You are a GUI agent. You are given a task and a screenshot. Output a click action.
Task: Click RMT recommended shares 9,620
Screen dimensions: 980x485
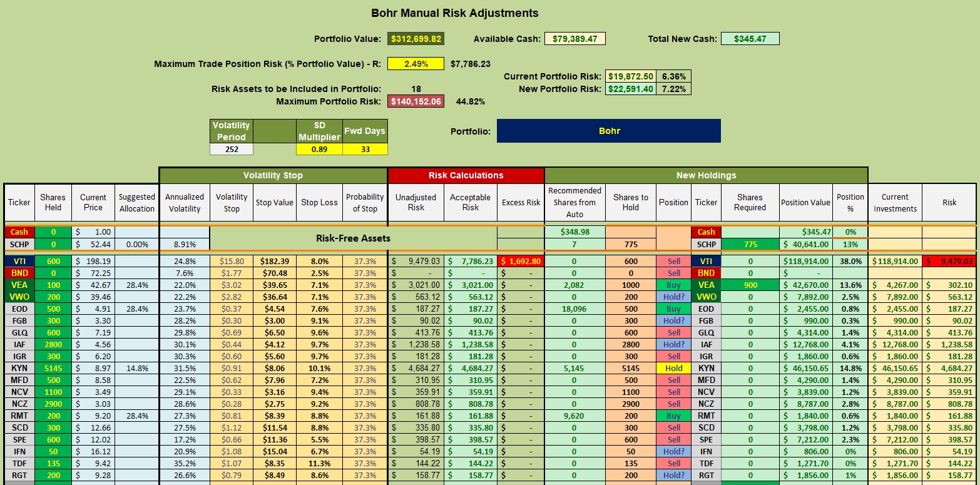tap(574, 416)
